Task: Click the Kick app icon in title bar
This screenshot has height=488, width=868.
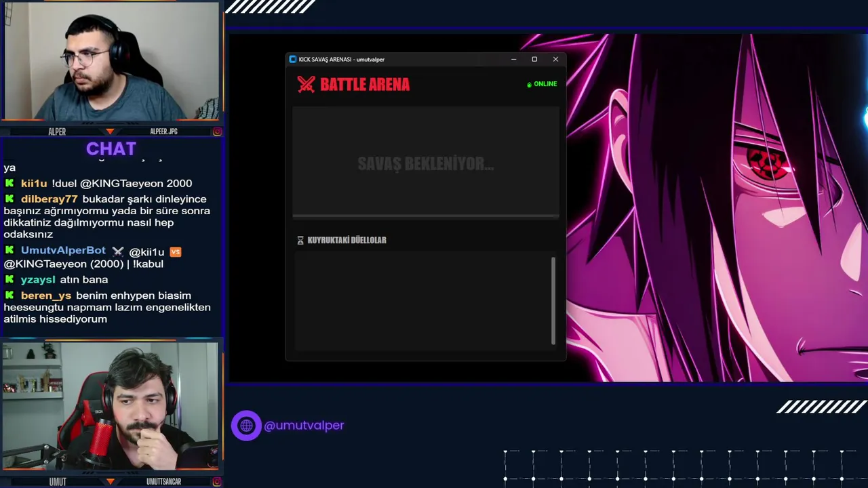Action: 293,59
